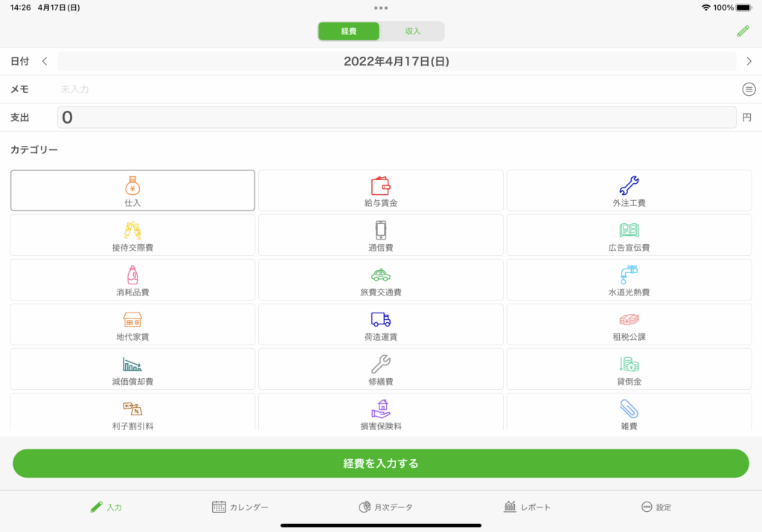Pick the 貸倒金 coins category
Viewport: 762px width, 532px height.
(630, 369)
